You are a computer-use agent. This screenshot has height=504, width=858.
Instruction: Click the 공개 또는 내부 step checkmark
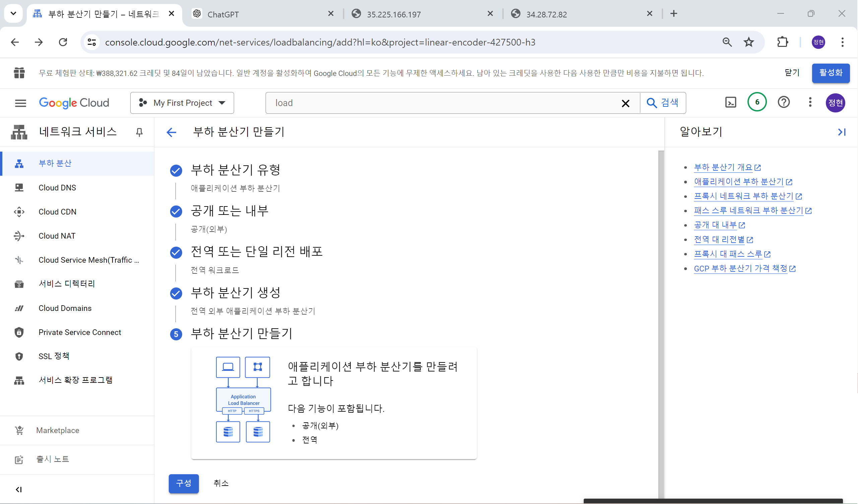176,211
